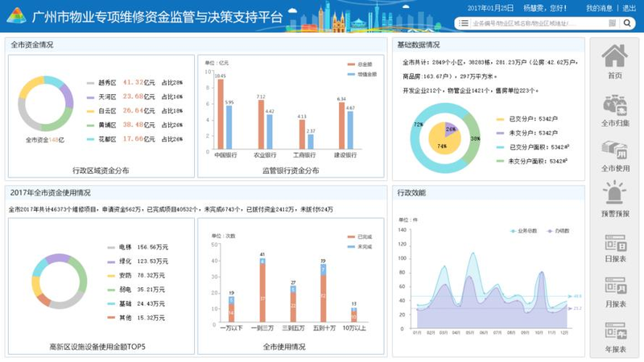Click the 电梯 156.56万元 legend item
The height and width of the screenshot is (362, 644).
pos(138,247)
